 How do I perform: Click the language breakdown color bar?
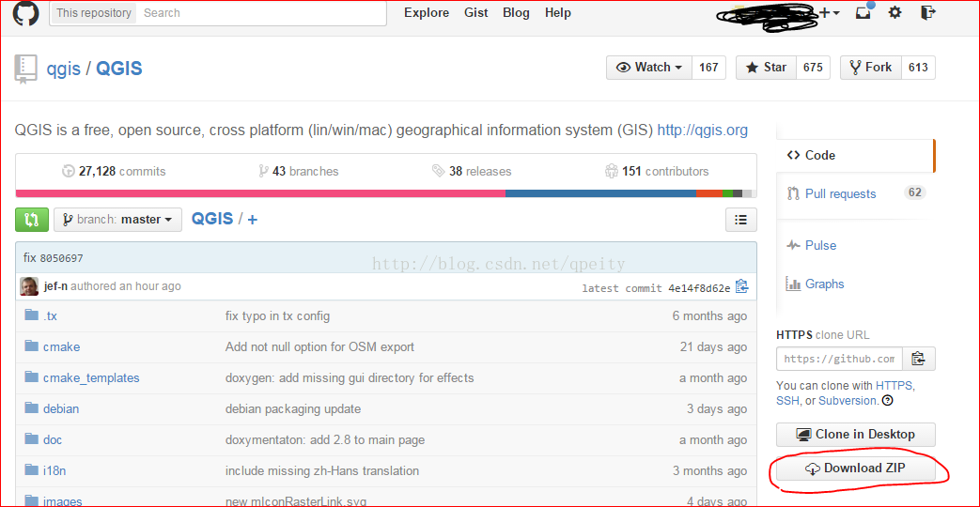point(385,193)
